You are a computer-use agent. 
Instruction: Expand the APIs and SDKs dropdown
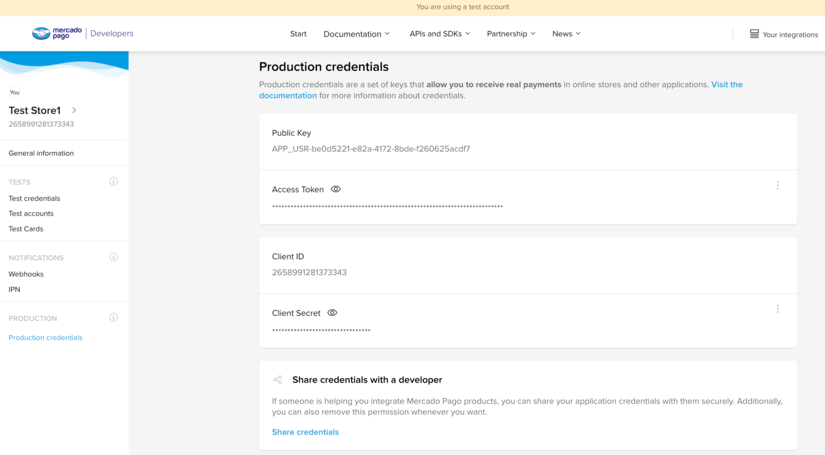439,34
